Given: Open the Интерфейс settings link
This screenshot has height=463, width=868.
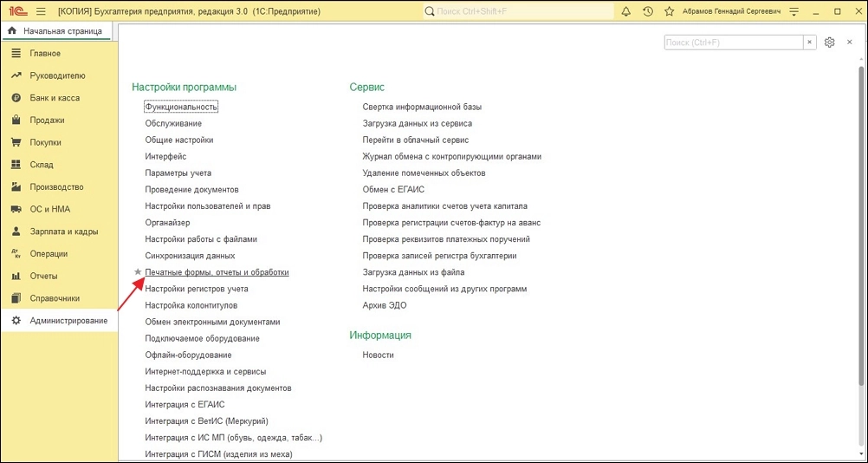Looking at the screenshot, I should pos(165,157).
